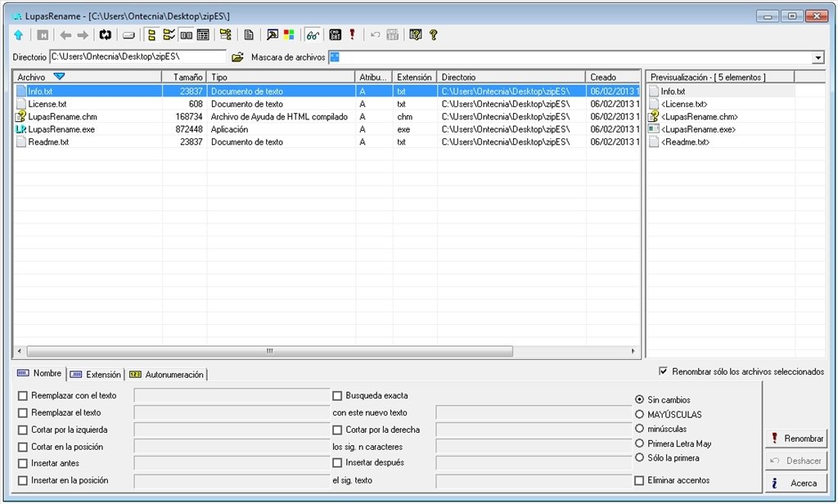Check 'Cortar por la izquierda' option
This screenshot has width=838, height=504.
point(22,430)
